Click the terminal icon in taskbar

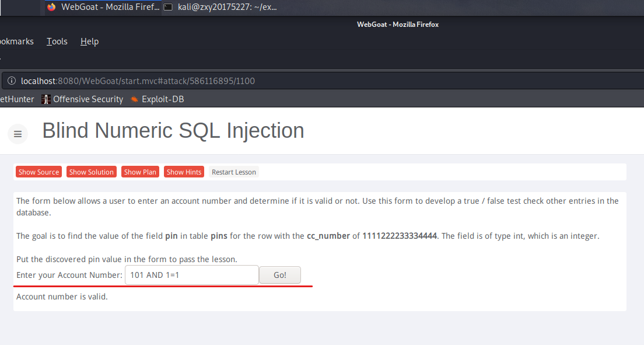pos(168,7)
